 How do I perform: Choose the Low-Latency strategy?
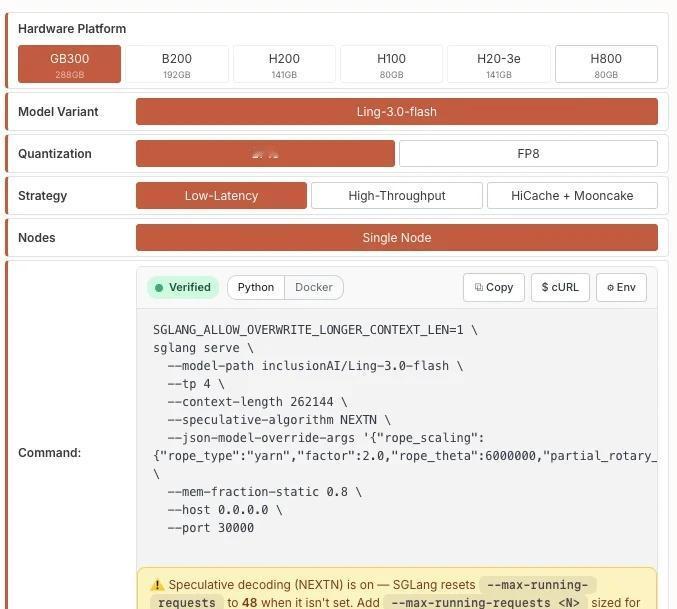click(x=221, y=196)
